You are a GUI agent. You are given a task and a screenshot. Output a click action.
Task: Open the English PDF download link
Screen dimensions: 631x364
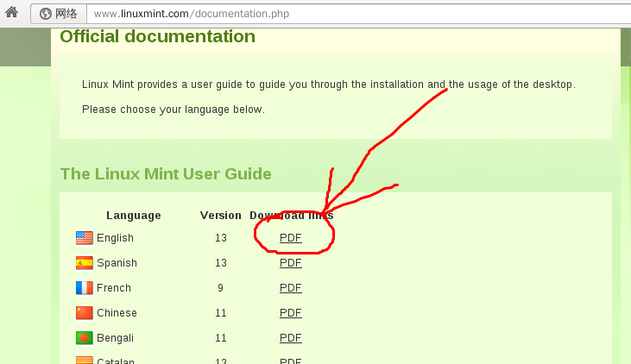coord(291,238)
